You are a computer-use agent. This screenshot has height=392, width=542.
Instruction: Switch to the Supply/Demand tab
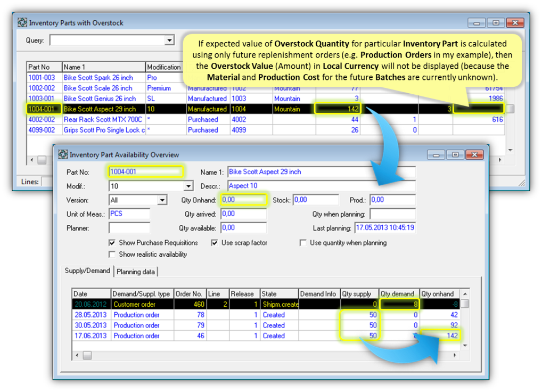(x=87, y=271)
